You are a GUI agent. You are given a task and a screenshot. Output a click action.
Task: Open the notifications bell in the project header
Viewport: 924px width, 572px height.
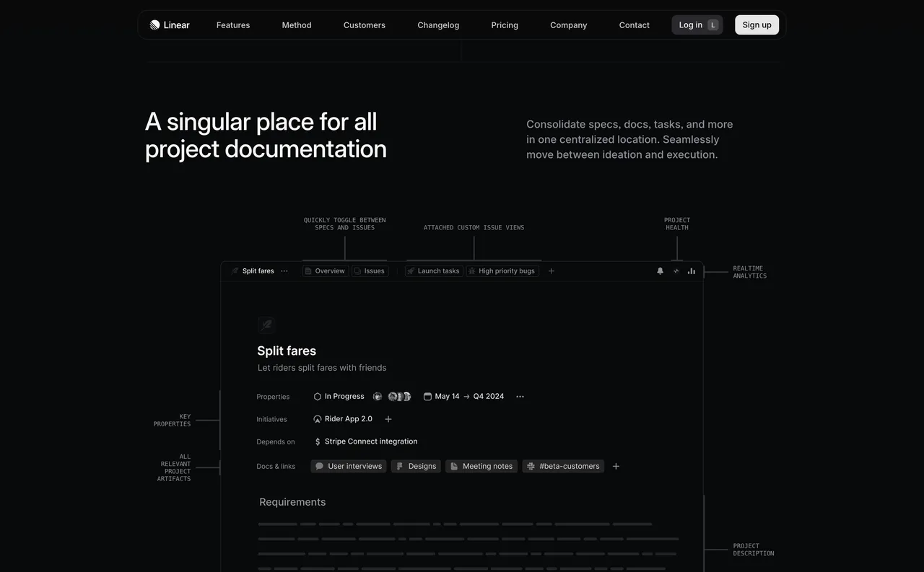coord(659,270)
